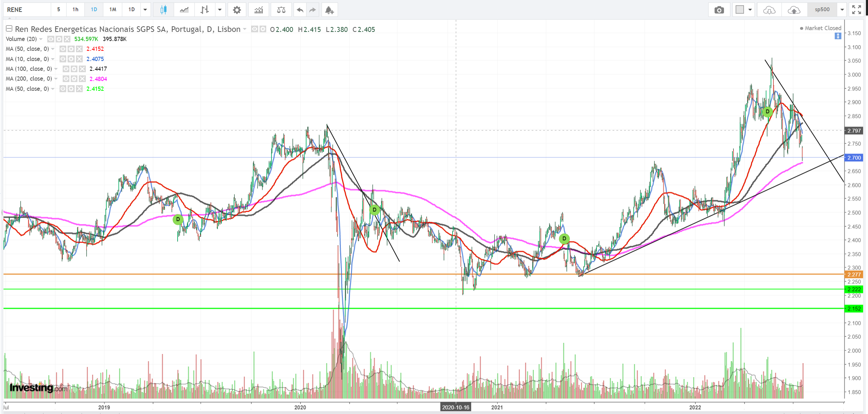868x414 pixels.
Task: Open the sp500 layout dropdown arrow
Action: point(842,10)
